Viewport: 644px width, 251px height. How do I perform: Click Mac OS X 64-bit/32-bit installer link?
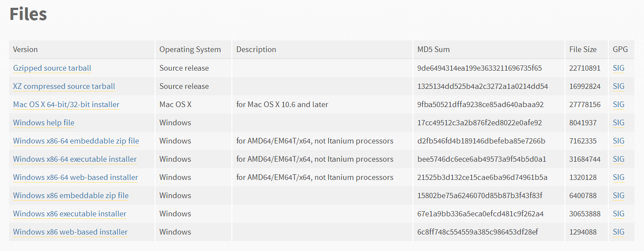coord(66,104)
